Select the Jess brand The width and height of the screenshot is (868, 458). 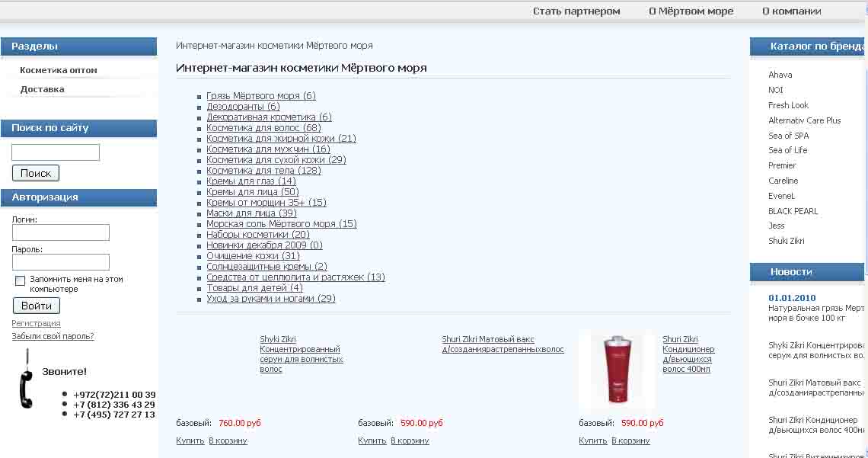[776, 226]
